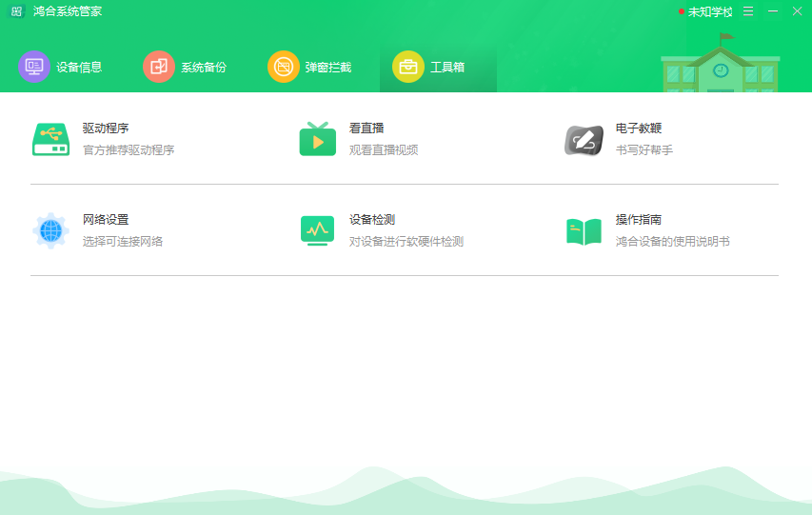This screenshot has width=812, height=515.
Task: Click the 对设备进行软硬件检测 description
Action: 406,242
